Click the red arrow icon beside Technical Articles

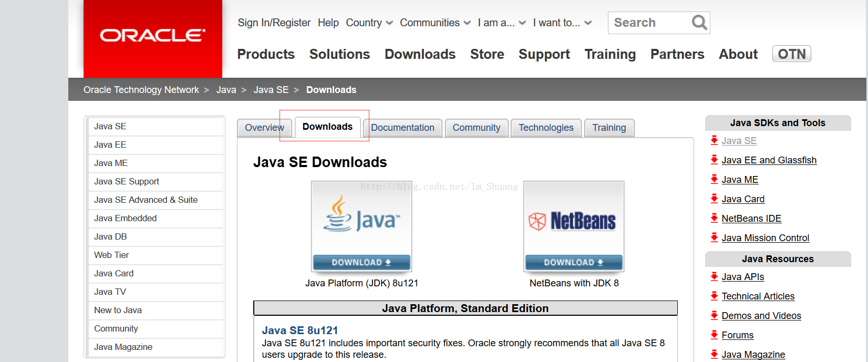coord(714,296)
